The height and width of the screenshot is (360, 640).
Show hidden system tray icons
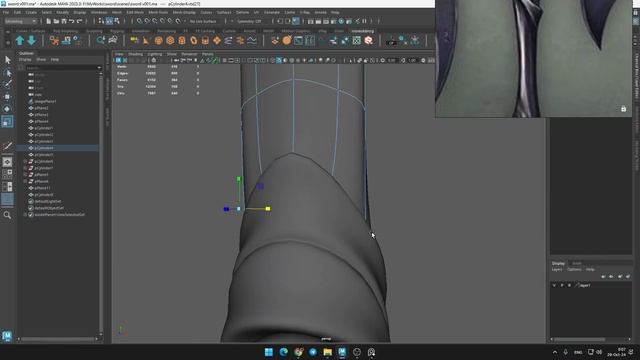point(555,352)
